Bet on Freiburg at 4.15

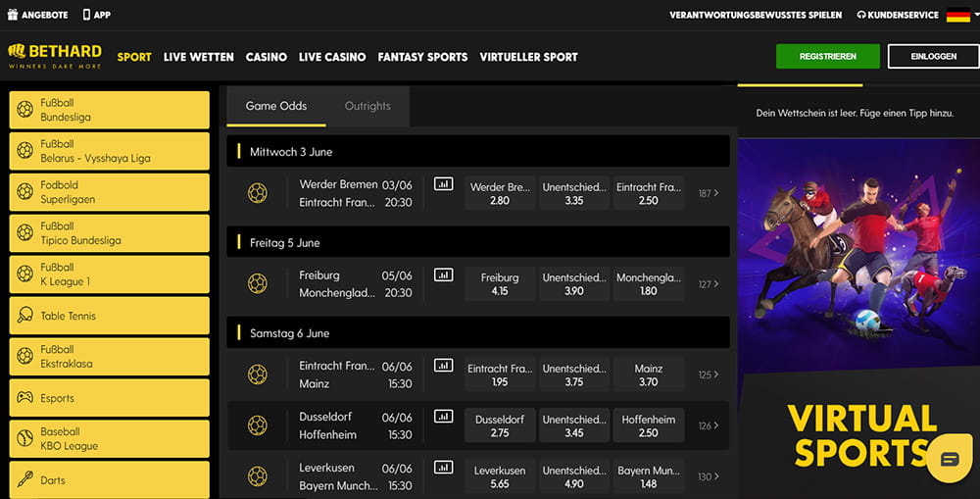pyautogui.click(x=500, y=284)
